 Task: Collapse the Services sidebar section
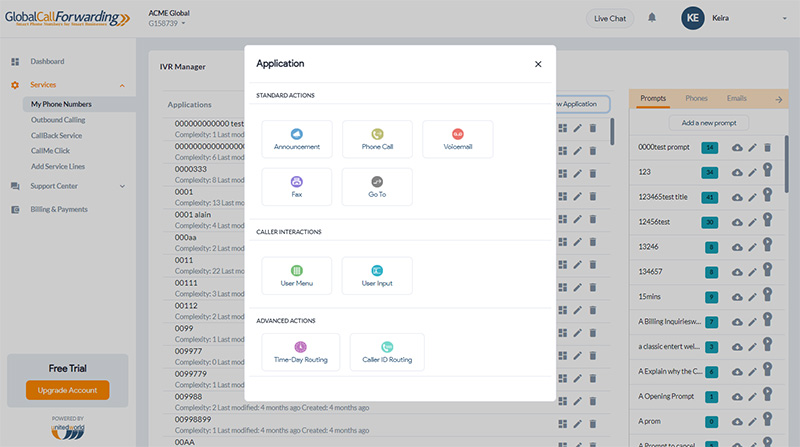(122, 85)
